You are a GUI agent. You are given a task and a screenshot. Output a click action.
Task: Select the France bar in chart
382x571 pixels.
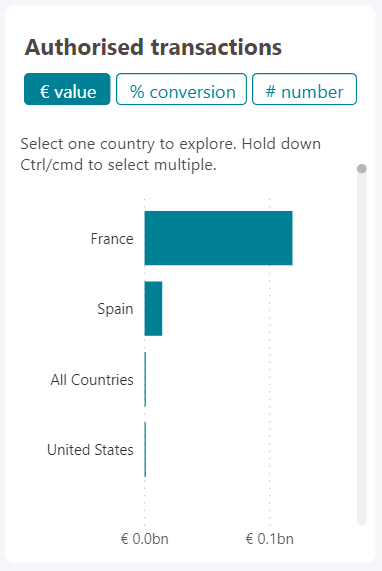coord(218,238)
